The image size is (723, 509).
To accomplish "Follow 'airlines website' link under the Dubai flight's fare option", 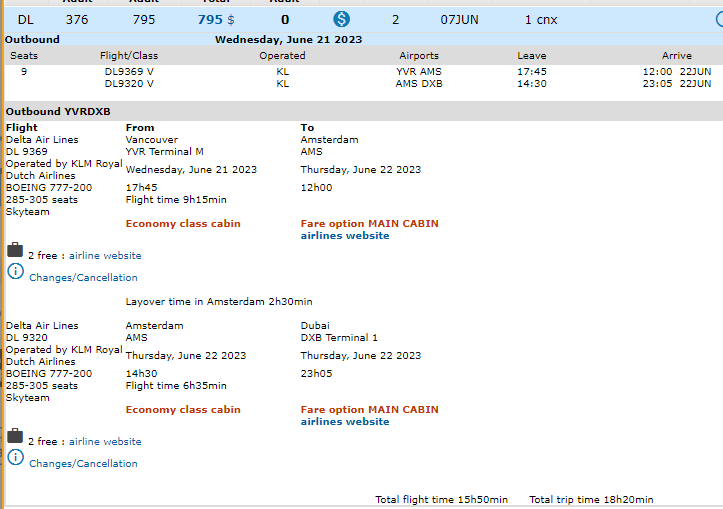I will click(345, 422).
